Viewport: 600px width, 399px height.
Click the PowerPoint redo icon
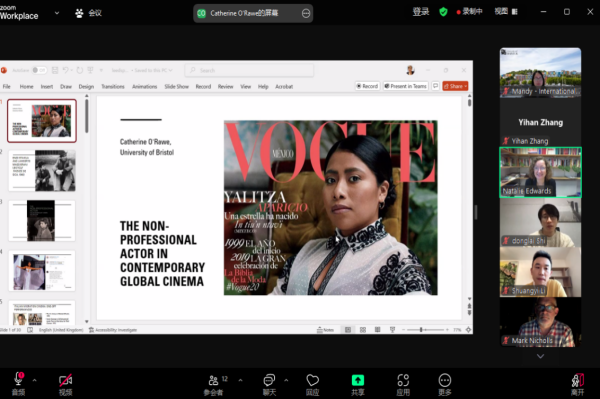point(80,70)
